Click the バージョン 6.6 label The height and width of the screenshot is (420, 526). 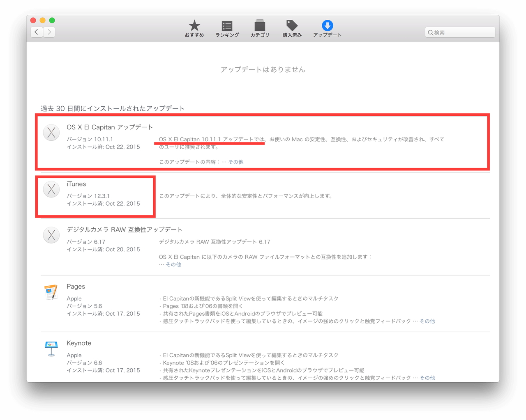coord(84,363)
